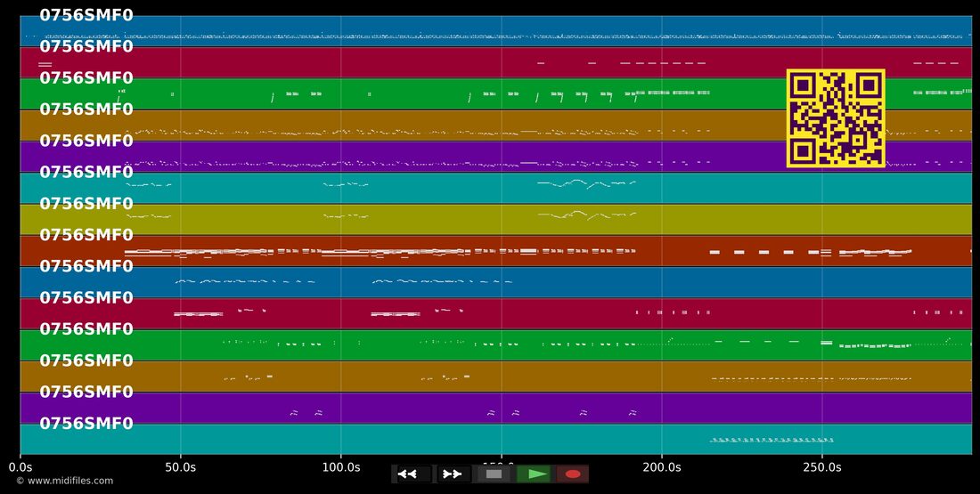Click the 250.0s time axis label
Image resolution: width=980 pixels, height=494 pixels.
pyautogui.click(x=821, y=466)
